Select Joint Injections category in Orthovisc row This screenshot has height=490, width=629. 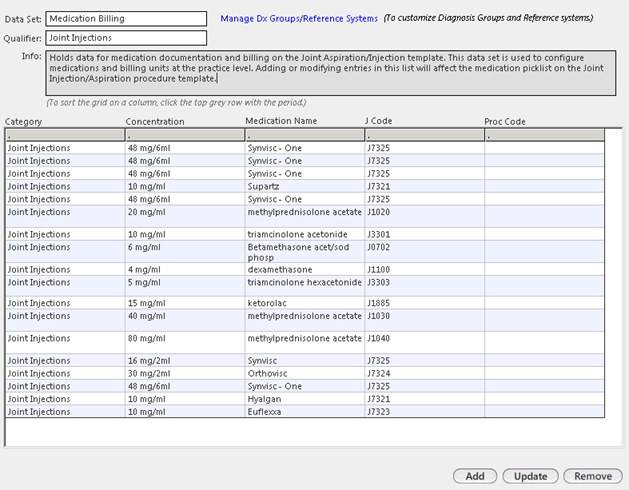click(x=65, y=373)
